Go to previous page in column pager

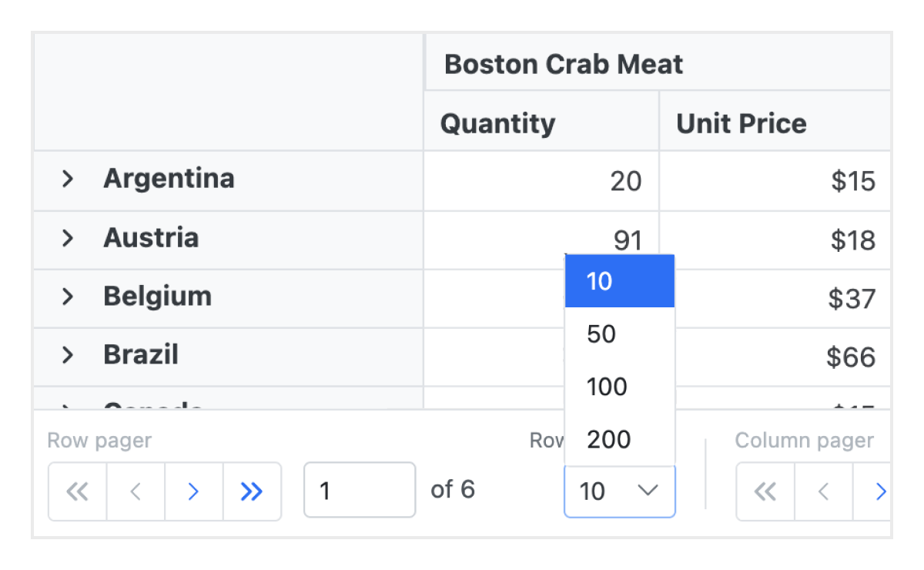coord(823,491)
